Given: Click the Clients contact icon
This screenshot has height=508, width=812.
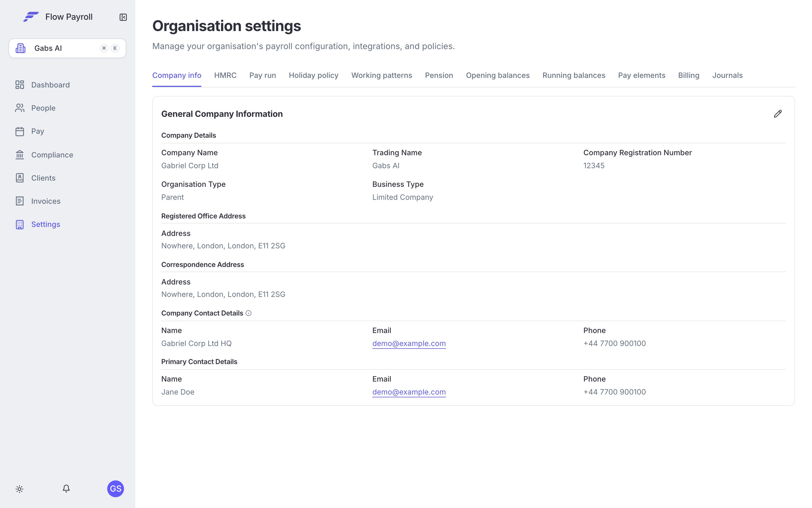Looking at the screenshot, I should [x=20, y=178].
